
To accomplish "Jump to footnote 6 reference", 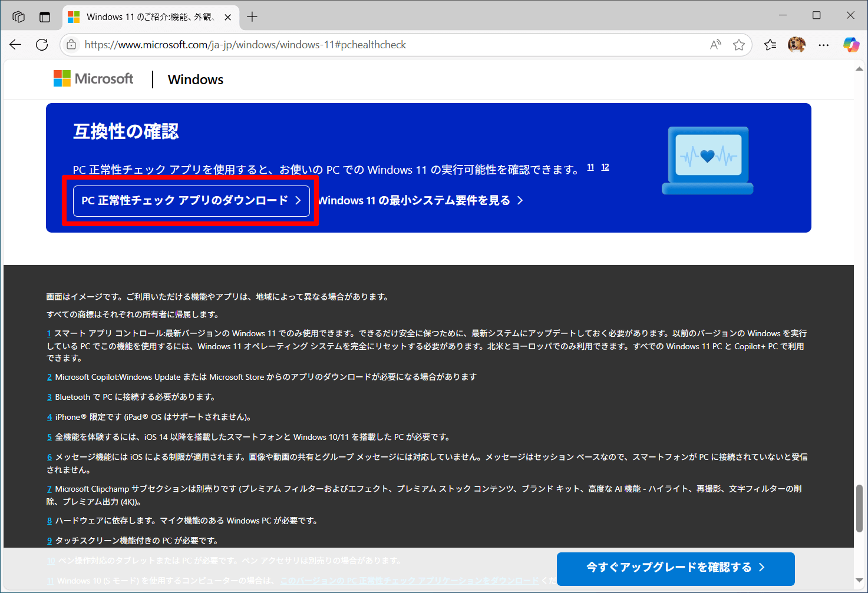I will pyautogui.click(x=49, y=457).
